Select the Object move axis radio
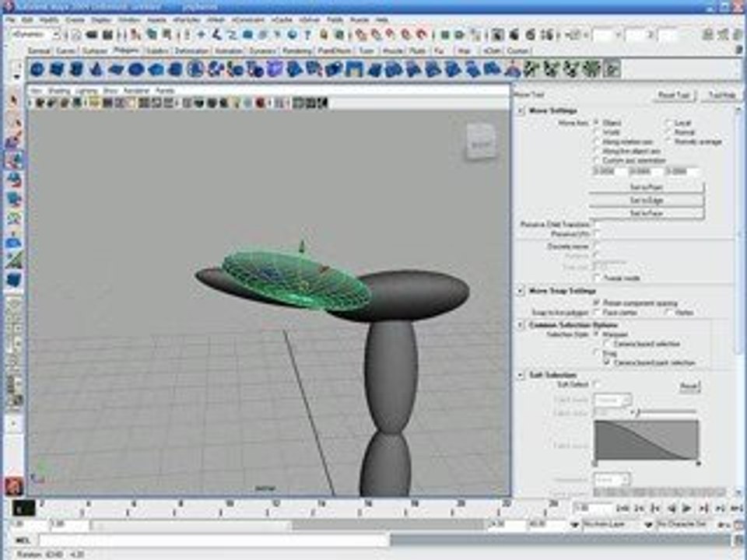Image resolution: width=747 pixels, height=560 pixels. point(597,123)
